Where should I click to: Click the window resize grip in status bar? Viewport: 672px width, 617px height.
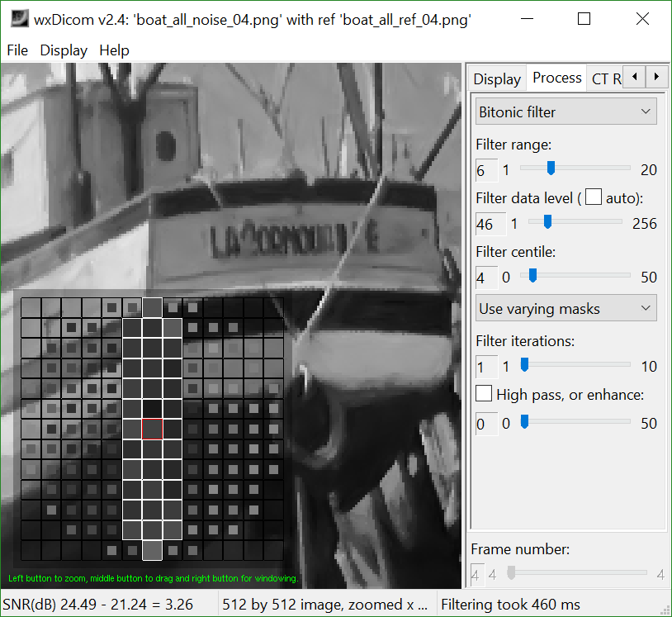665,610
